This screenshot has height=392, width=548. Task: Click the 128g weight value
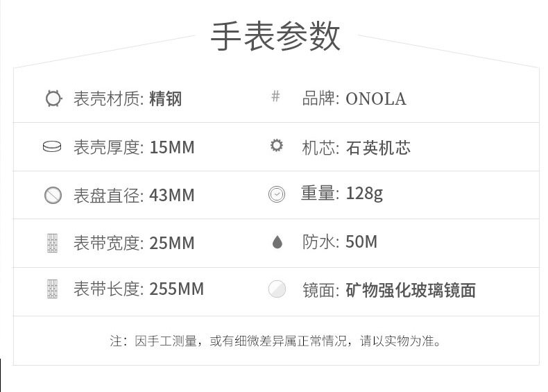[363, 194]
